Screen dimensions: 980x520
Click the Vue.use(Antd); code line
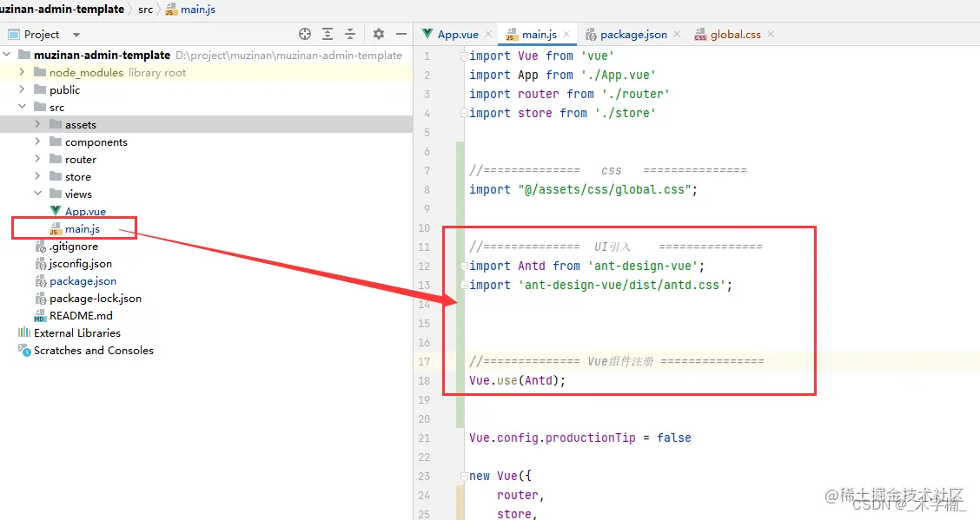(x=518, y=381)
